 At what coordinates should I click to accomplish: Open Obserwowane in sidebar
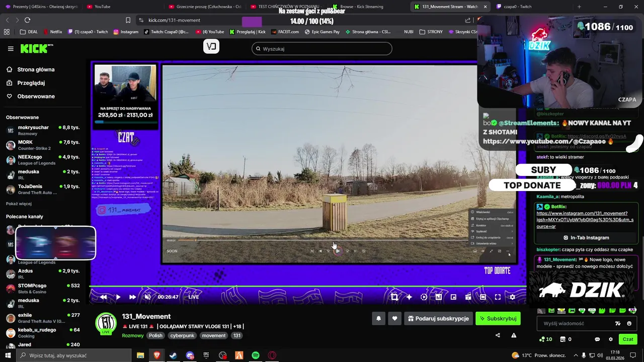(x=30, y=96)
